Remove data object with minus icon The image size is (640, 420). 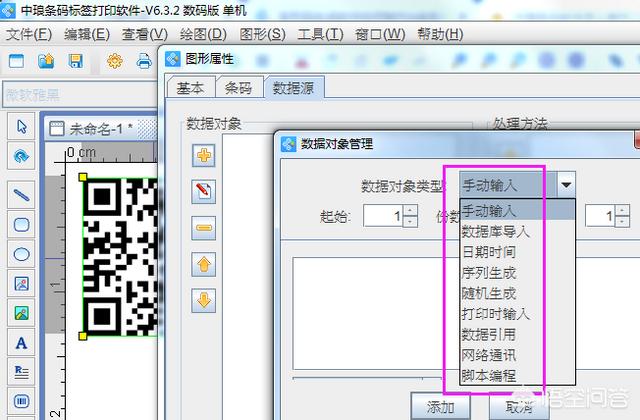point(204,228)
